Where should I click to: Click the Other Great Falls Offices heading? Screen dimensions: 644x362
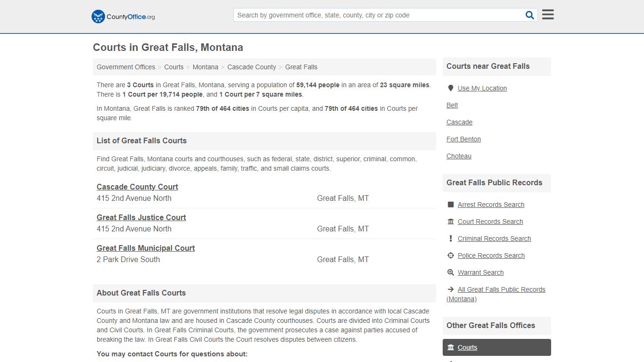click(x=491, y=325)
